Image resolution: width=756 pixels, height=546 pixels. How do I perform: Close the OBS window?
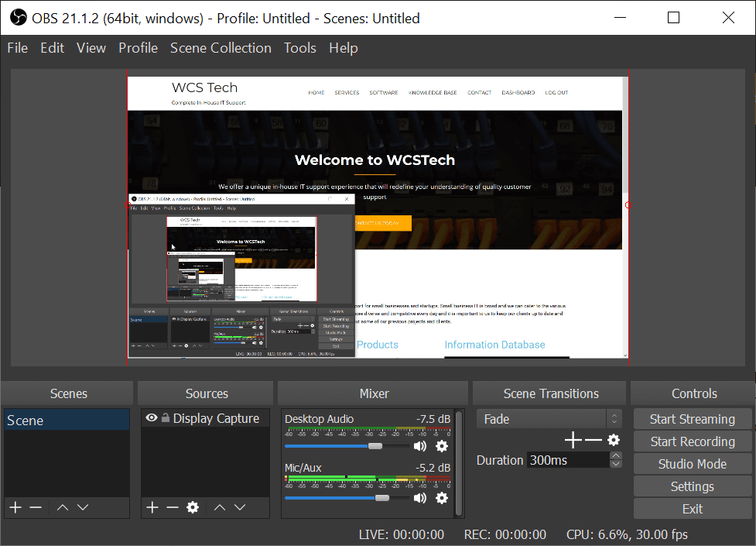728,18
